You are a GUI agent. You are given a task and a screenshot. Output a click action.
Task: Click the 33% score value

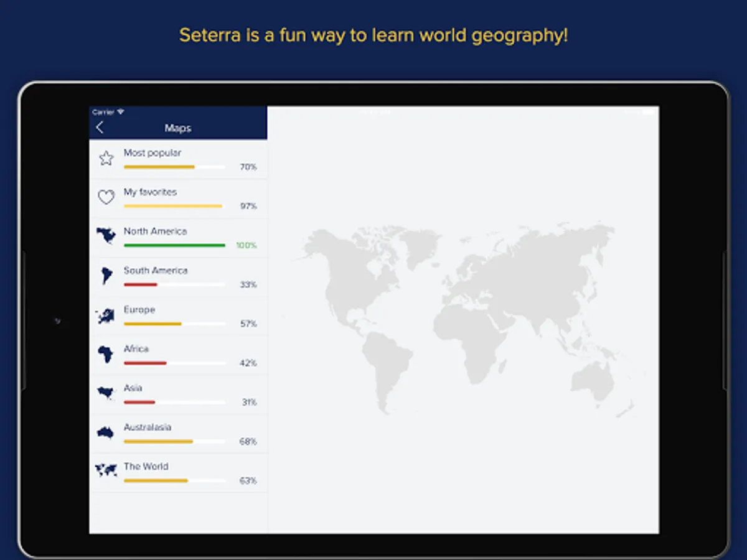pyautogui.click(x=248, y=284)
